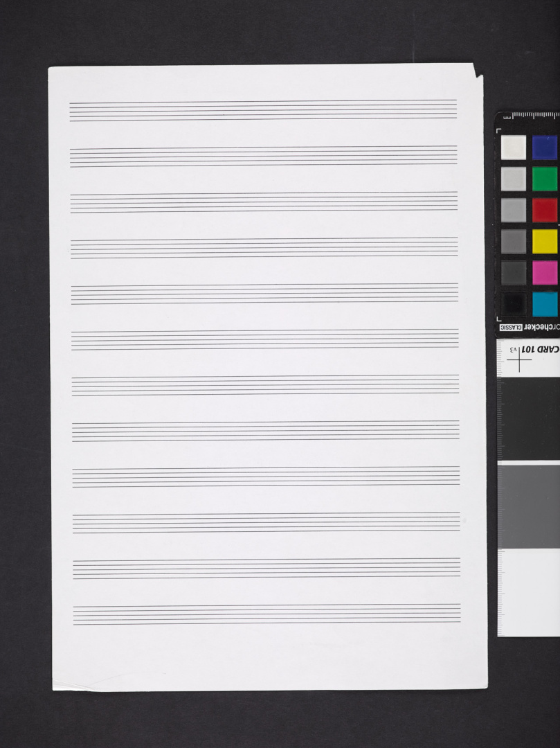
Task: Choose the black color checker patch
Action: pos(514,304)
